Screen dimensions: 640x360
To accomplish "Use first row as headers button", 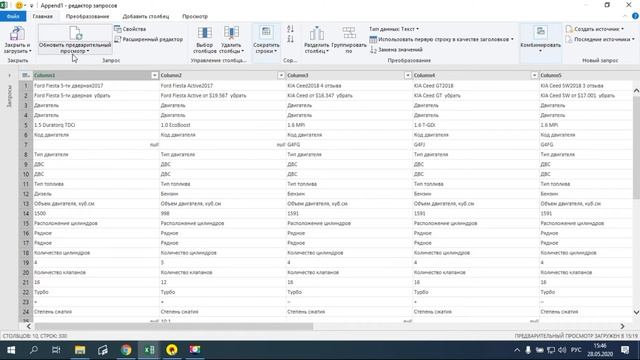I will pos(441,39).
